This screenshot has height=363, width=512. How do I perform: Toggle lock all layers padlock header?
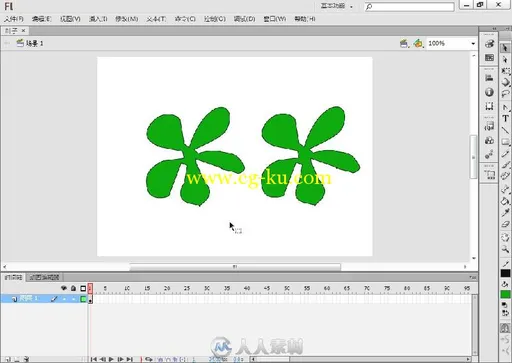[x=73, y=288]
